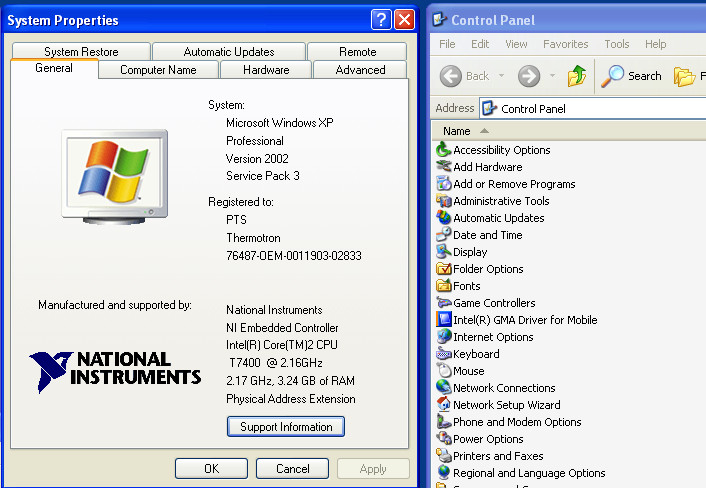
Task: Select the General tab
Action: (x=54, y=68)
